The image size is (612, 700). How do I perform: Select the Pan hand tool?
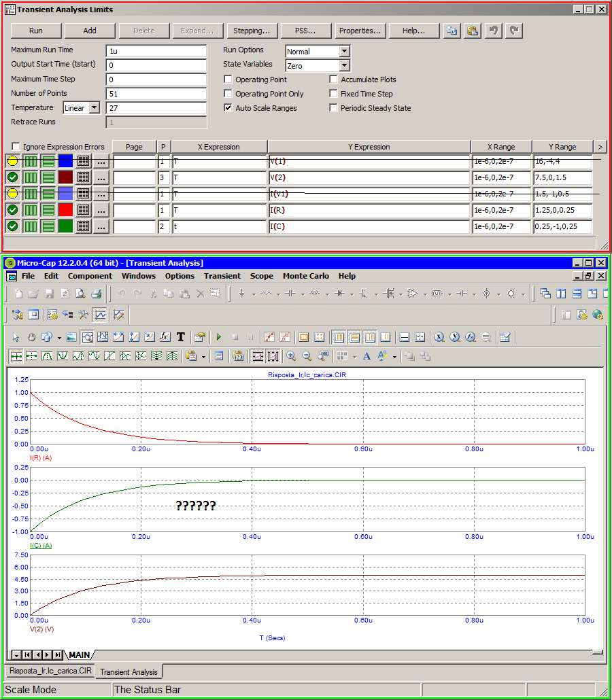tap(31, 337)
